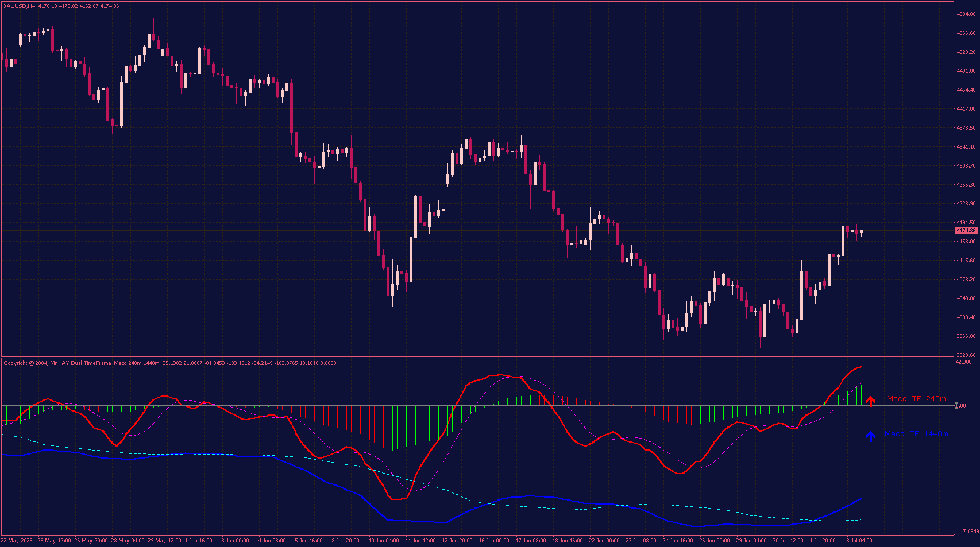The image size is (980, 547).
Task: Click the 22 May 2026 time axis label
Action: click(x=17, y=541)
